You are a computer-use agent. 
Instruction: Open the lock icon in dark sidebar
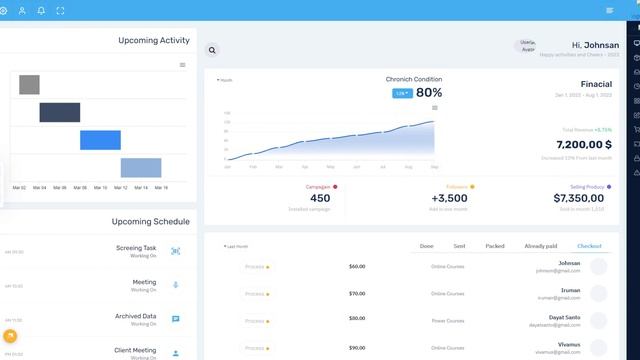point(636,158)
